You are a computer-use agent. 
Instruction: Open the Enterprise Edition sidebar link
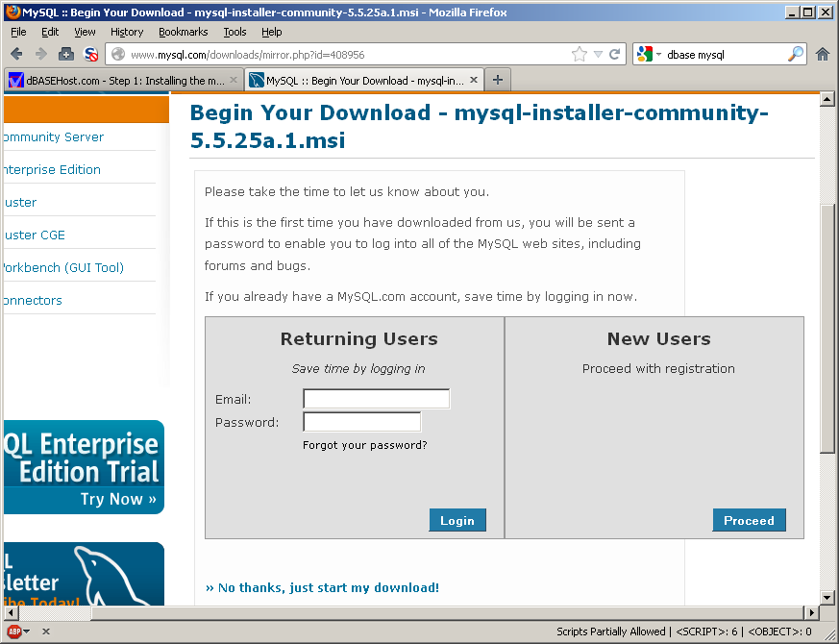[51, 170]
